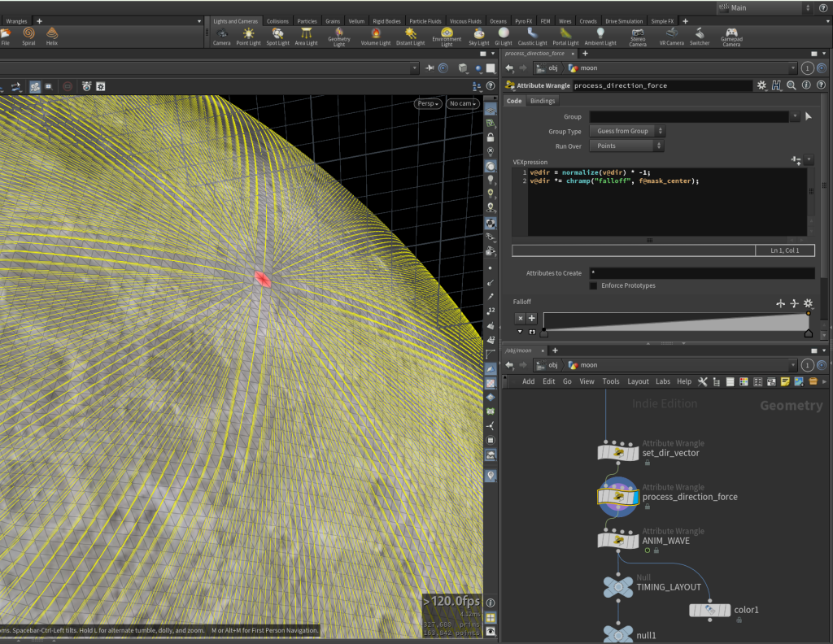Screen dimensions: 833x644
Task: Toggle the parameter pane pin number circle
Action: (808, 68)
